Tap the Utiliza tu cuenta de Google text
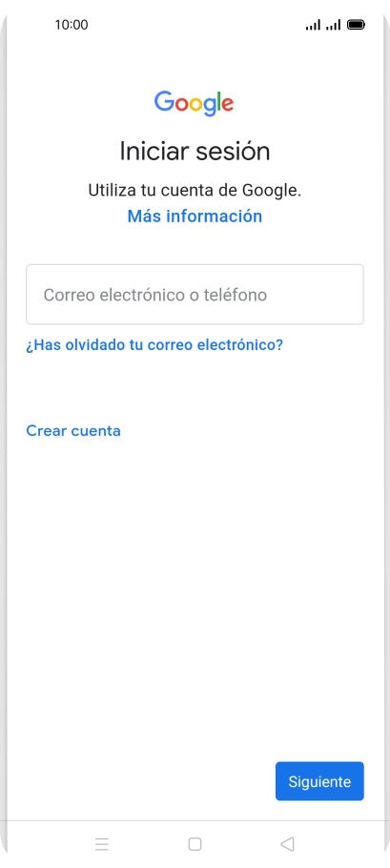Screen dimensions: 390x868 point(195,191)
